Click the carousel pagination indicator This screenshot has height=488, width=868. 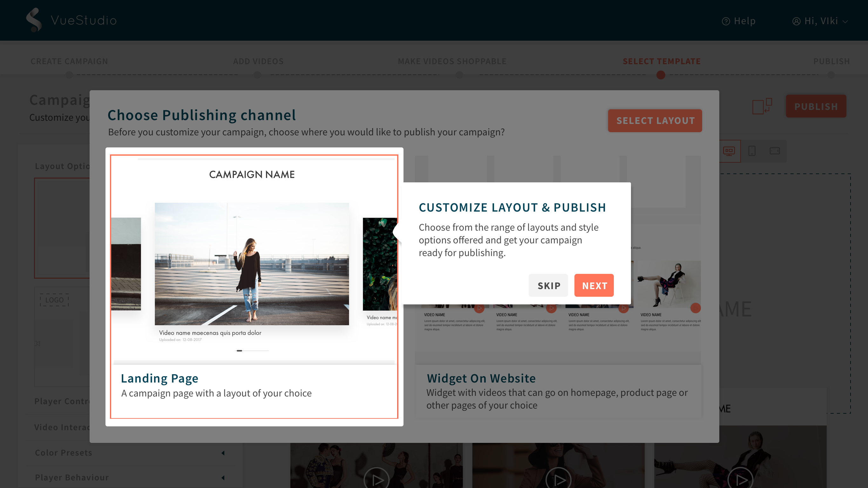click(252, 350)
